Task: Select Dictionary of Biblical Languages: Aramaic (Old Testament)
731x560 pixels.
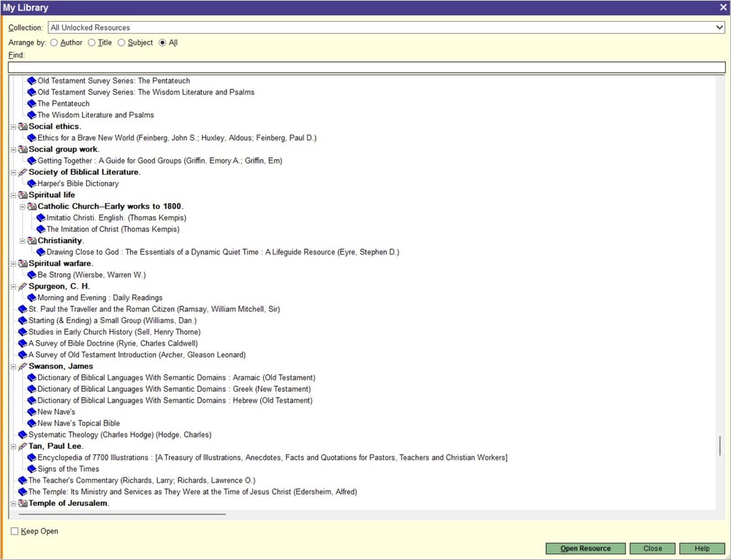Action: [x=176, y=378]
